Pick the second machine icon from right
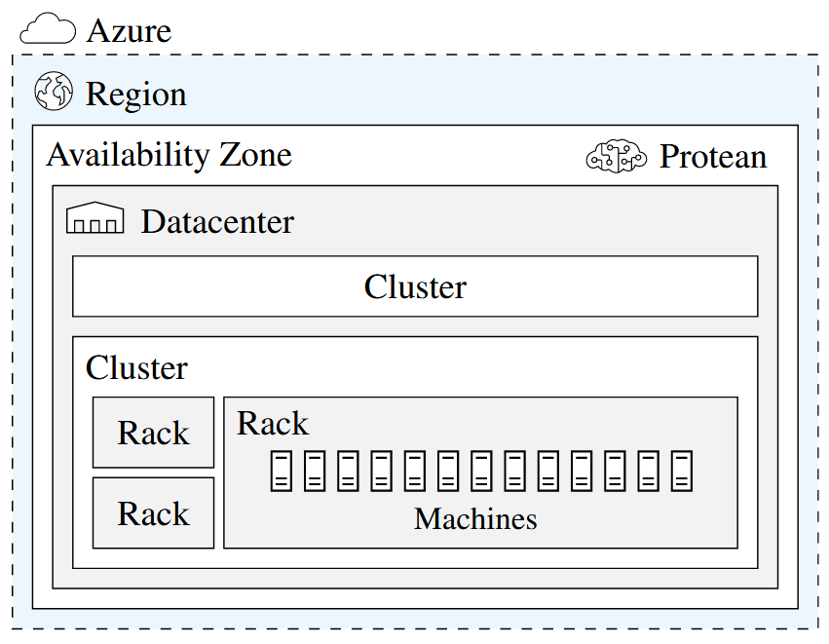This screenshot has width=829, height=644. point(649,472)
